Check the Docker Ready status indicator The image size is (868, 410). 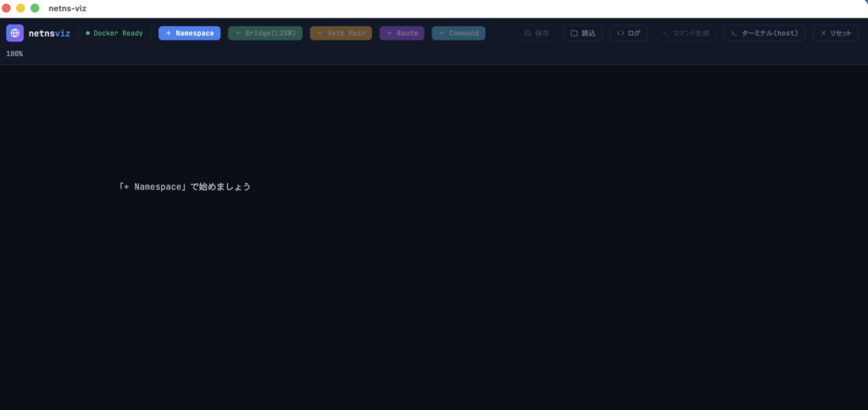click(x=114, y=33)
